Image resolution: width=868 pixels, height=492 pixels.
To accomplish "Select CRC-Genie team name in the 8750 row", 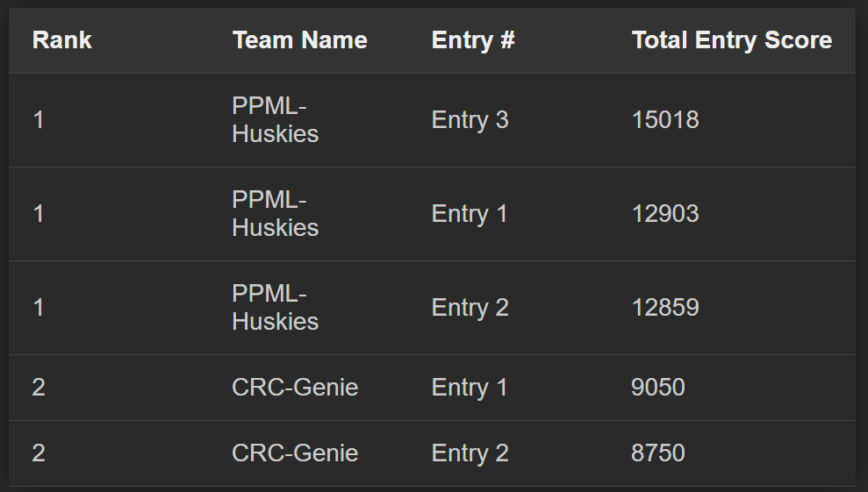I will pos(295,453).
